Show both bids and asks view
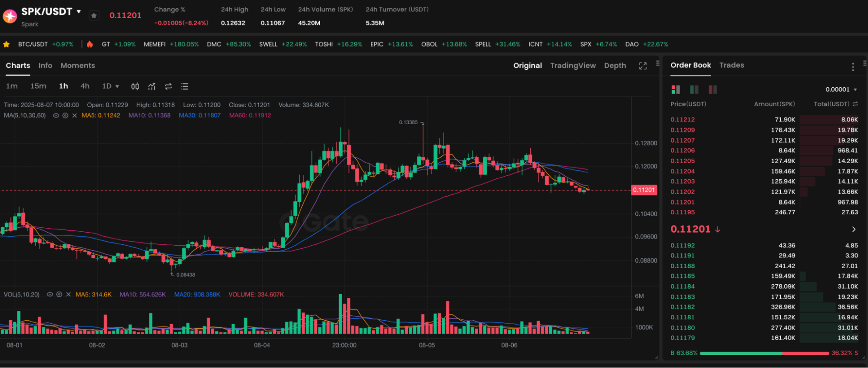The image size is (868, 368). click(676, 89)
